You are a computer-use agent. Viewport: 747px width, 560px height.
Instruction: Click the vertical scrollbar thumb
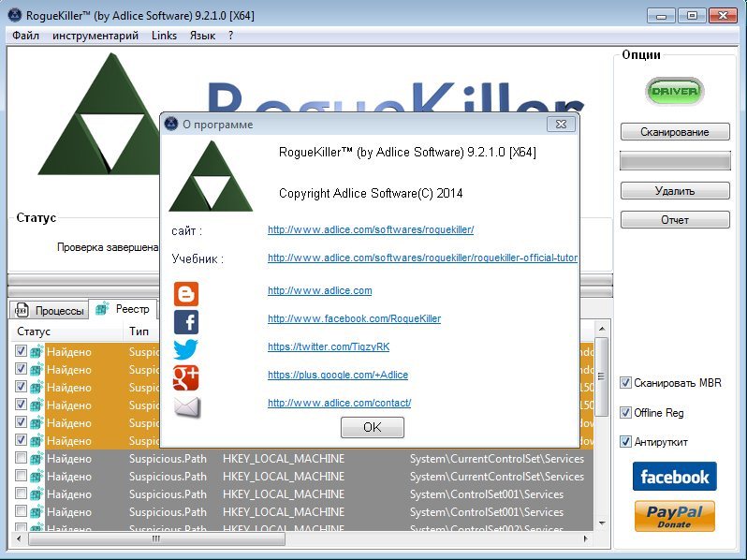pyautogui.click(x=602, y=376)
